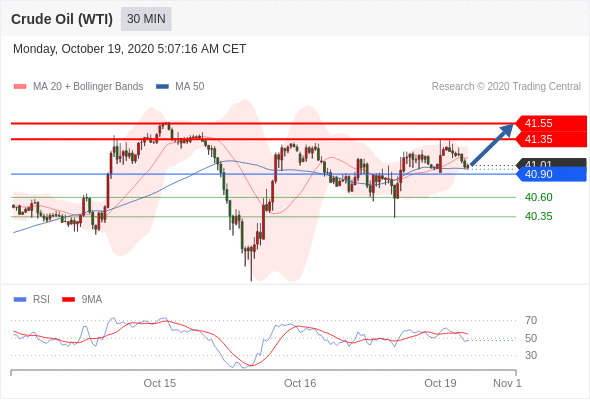The width and height of the screenshot is (590, 400).
Task: Click the MA 20 + Bollinger Bands legend label
Action: (x=88, y=87)
